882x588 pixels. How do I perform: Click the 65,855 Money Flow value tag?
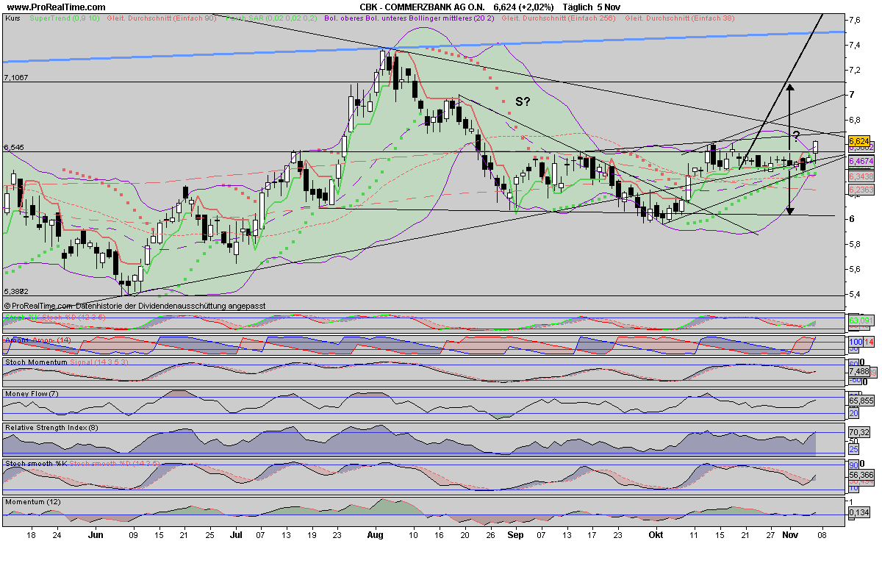point(860,401)
